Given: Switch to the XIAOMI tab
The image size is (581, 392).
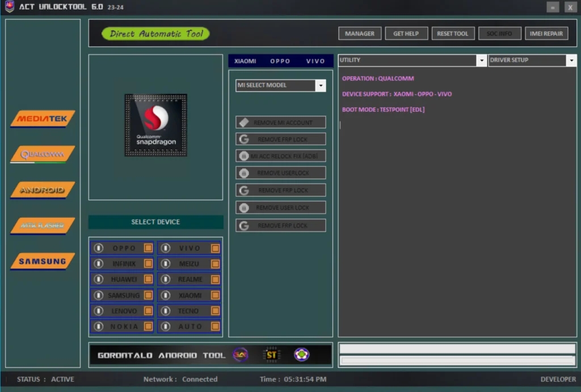Looking at the screenshot, I should (x=245, y=61).
